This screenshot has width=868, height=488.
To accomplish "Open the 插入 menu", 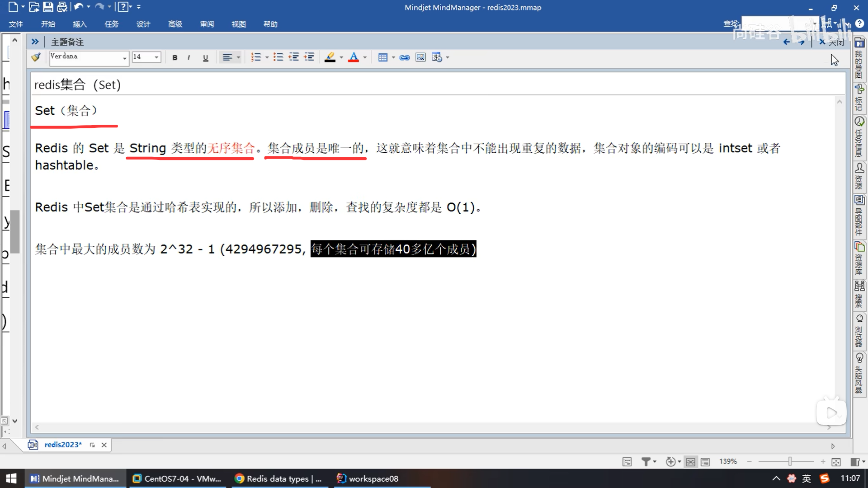I will (x=80, y=24).
